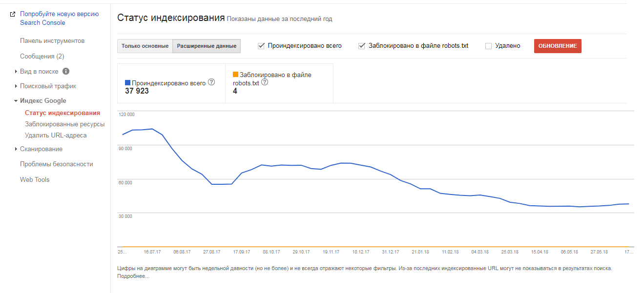The width and height of the screenshot is (644, 293).
Task: Open Заблокированные ресурсы in sidebar
Action: pos(65,124)
